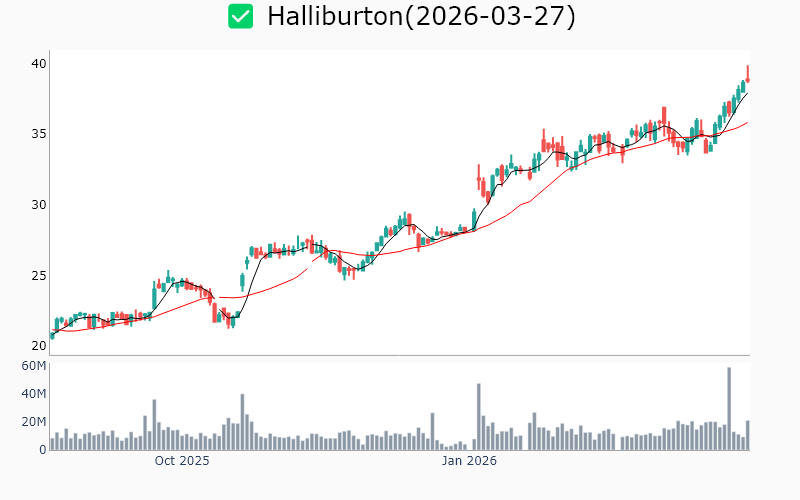Click the 25 price axis label
Viewport: 800px width, 500px height.
(x=38, y=276)
